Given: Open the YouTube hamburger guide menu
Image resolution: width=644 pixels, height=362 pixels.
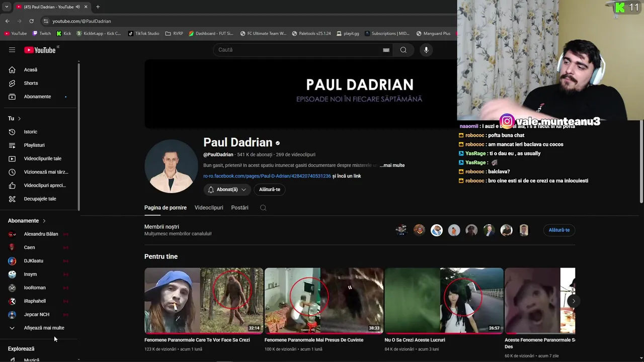Looking at the screenshot, I should point(12,50).
